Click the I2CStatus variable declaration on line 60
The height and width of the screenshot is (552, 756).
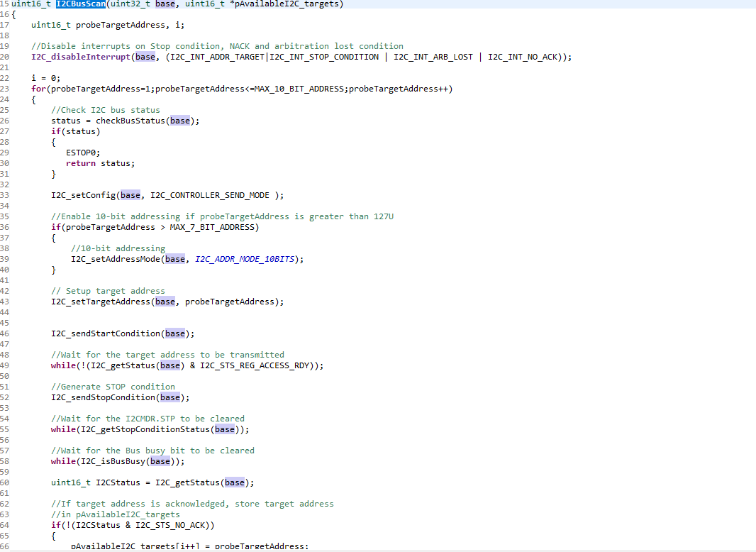tap(118, 482)
